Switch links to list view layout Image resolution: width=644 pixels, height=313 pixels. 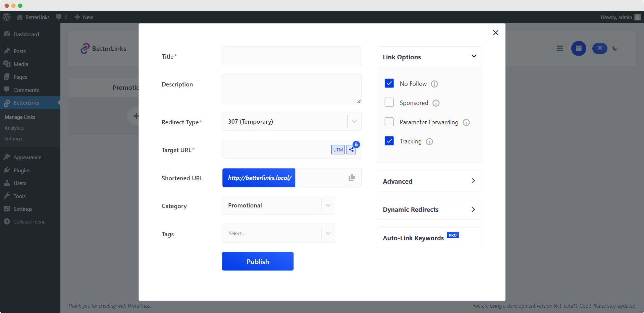(x=559, y=48)
